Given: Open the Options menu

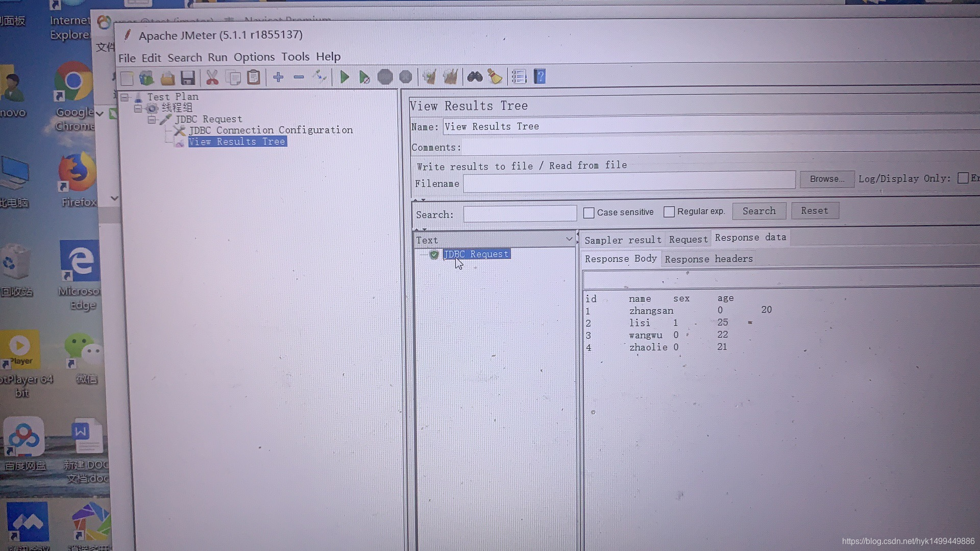Looking at the screenshot, I should point(254,57).
